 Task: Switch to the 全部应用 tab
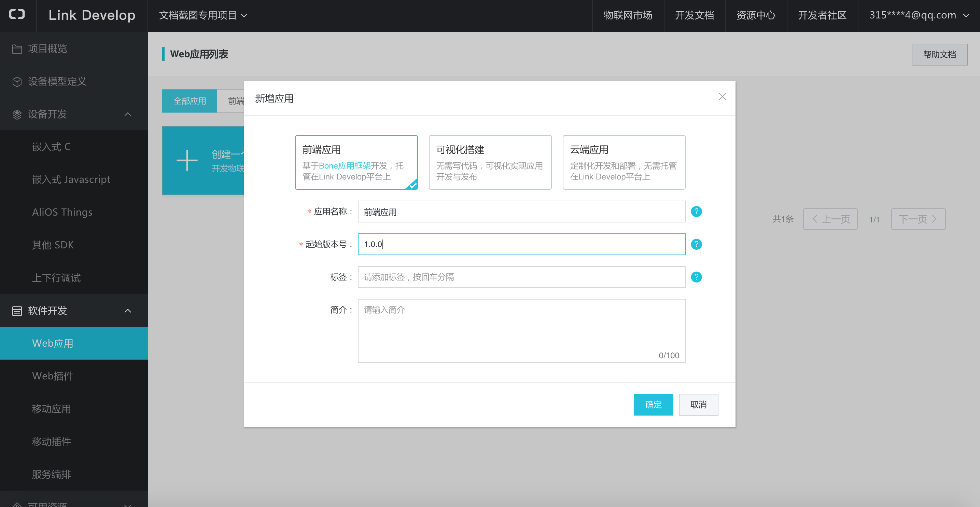(x=190, y=101)
